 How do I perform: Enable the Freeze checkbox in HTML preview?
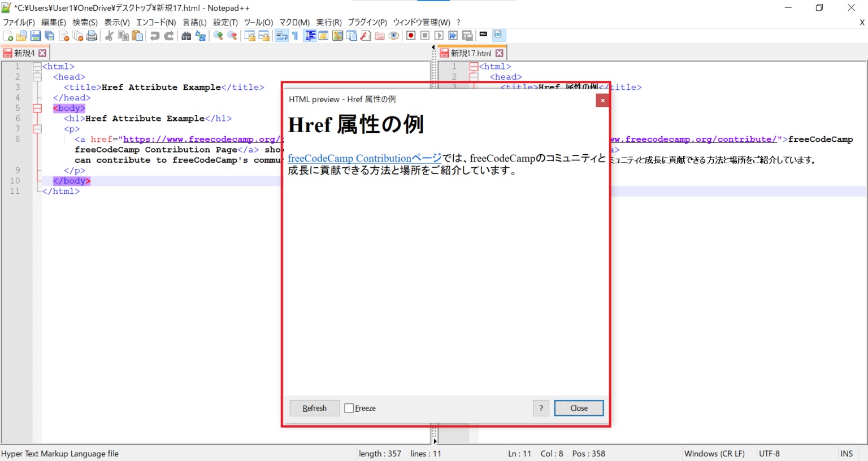pos(349,407)
